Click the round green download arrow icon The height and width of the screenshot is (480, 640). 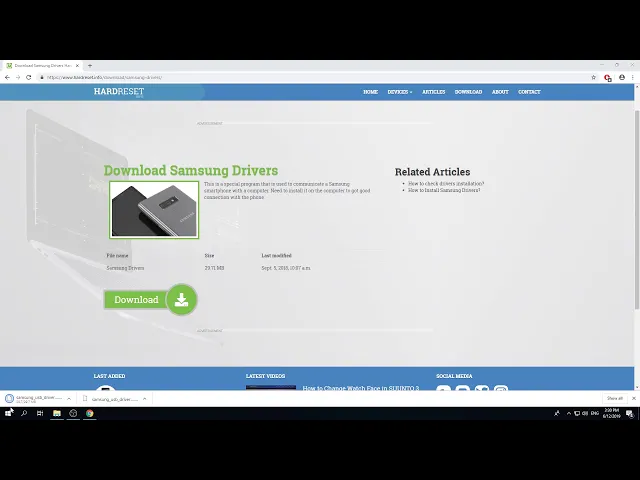coord(182,300)
